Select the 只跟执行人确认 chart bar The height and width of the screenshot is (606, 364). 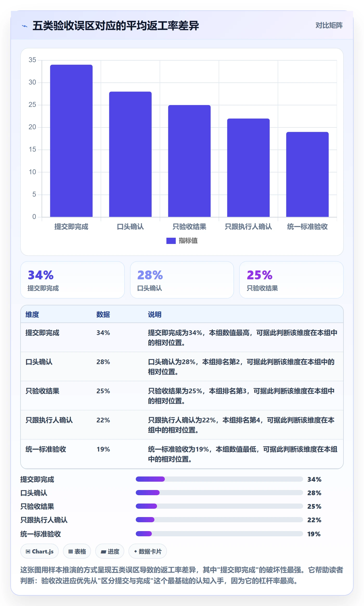pos(248,168)
